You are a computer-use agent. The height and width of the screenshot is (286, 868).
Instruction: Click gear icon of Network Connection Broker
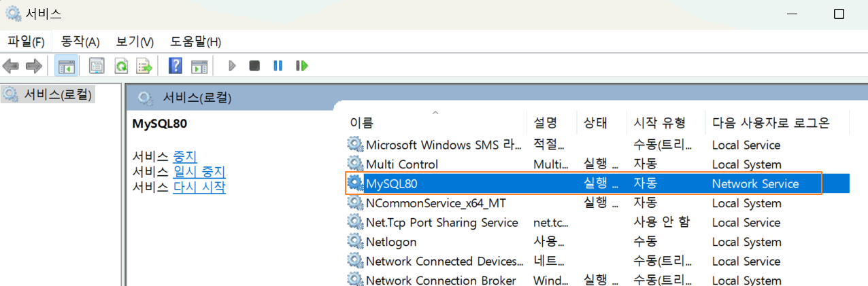coord(355,279)
